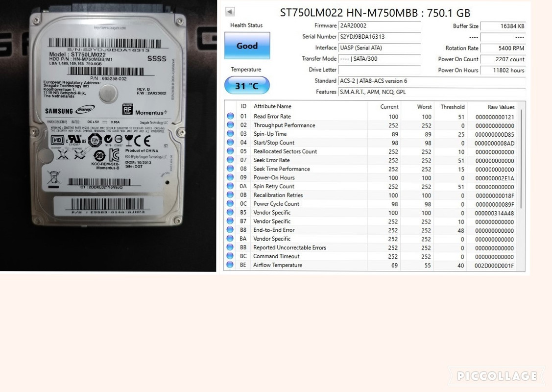Viewport: 552px width, 392px height.
Task: Select the Power-On Hours attribute name
Action: point(274,177)
